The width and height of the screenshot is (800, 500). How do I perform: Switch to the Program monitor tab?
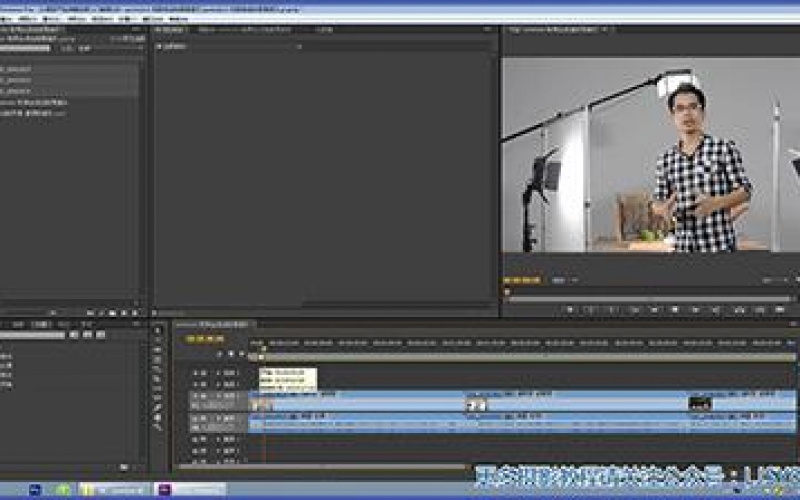558,30
